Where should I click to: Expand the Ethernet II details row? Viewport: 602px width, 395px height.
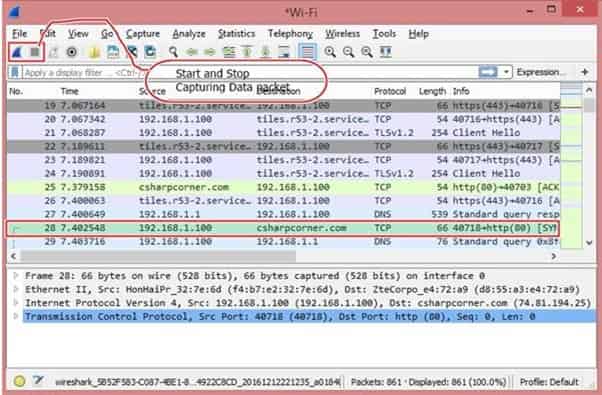(16, 289)
